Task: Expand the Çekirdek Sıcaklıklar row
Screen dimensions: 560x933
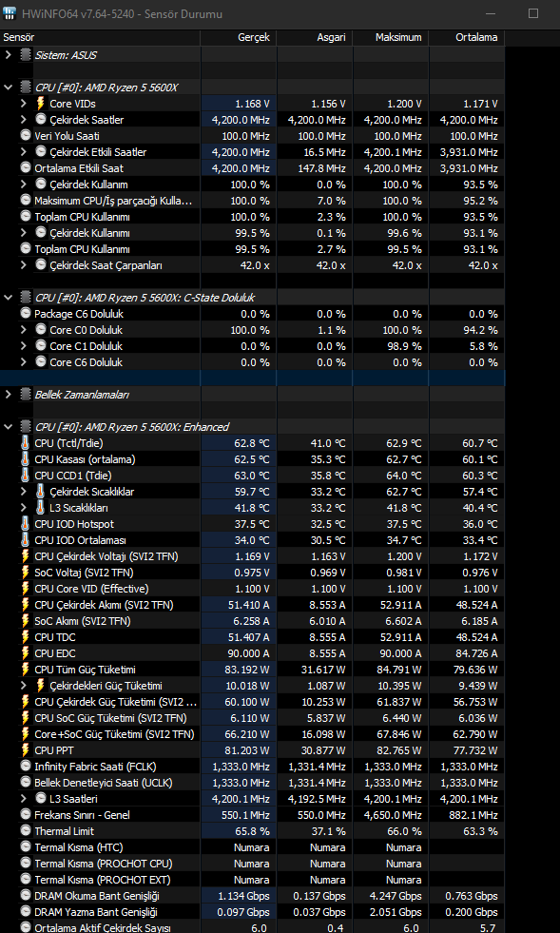Action: click(24, 492)
